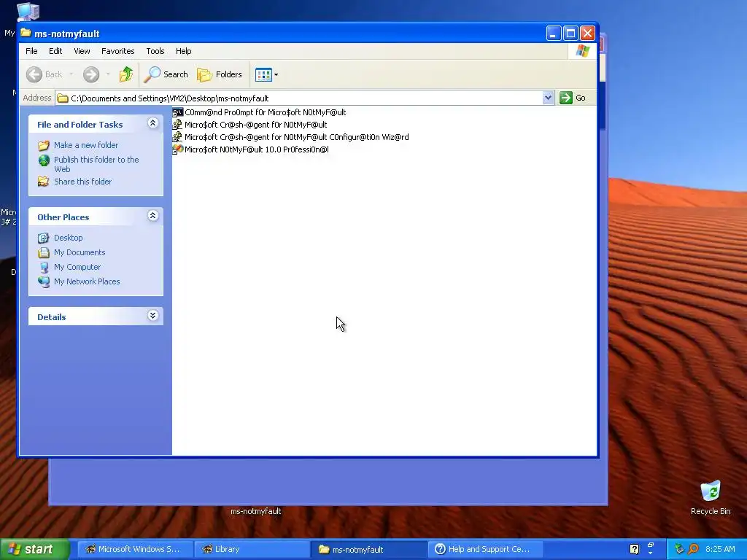Go up one folder level

[125, 74]
